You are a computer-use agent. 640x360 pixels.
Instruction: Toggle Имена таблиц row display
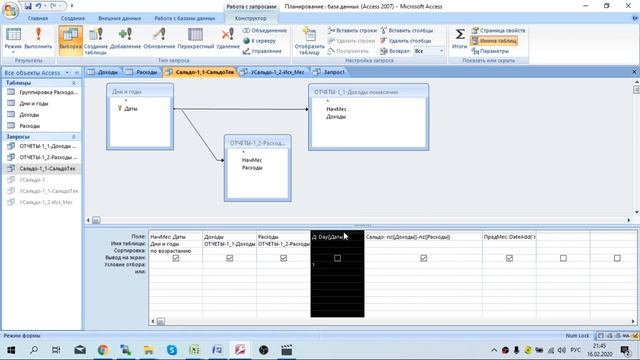tap(494, 41)
